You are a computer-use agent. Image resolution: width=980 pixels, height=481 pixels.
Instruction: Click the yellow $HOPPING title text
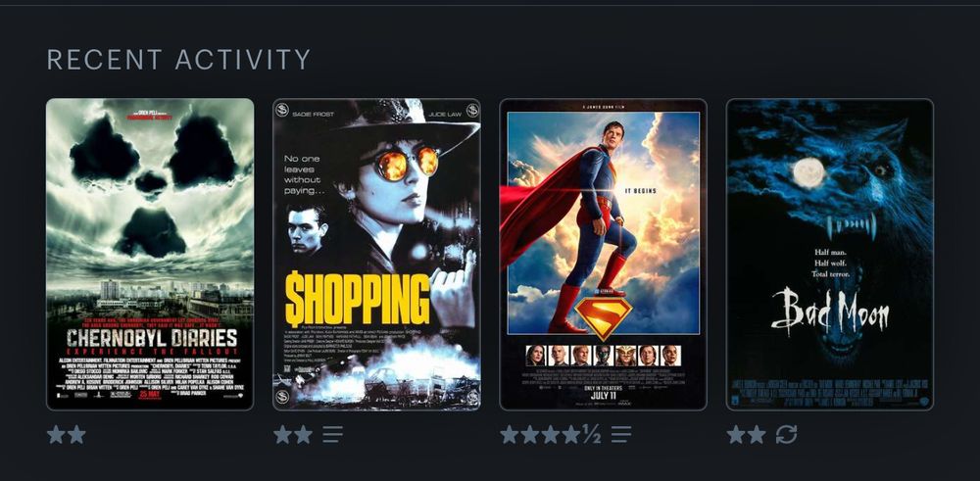pyautogui.click(x=357, y=299)
